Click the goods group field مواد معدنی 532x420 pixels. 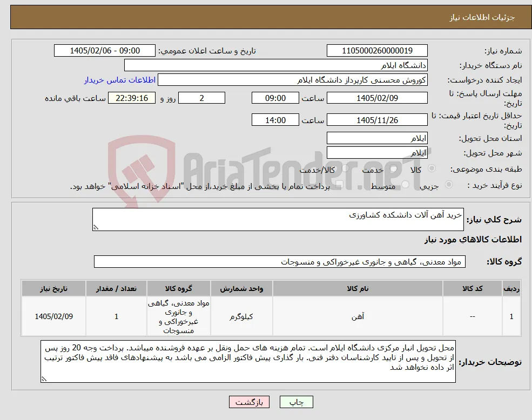[280, 262]
